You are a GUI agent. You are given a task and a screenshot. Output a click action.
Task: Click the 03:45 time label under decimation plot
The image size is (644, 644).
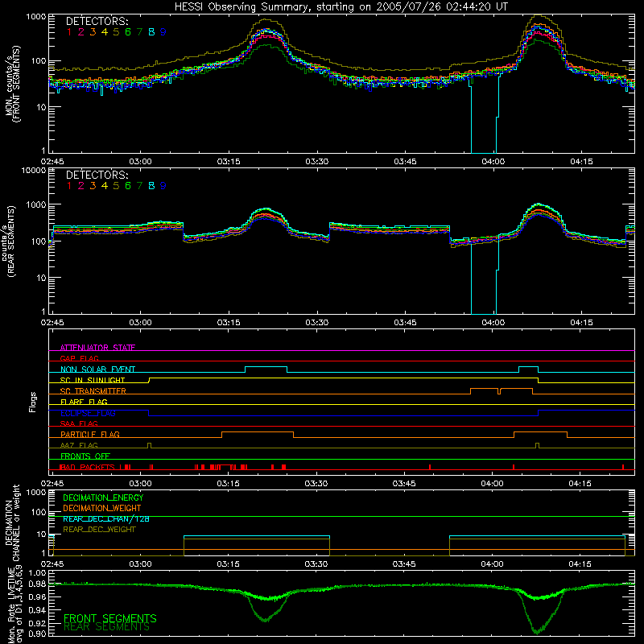[x=404, y=564]
